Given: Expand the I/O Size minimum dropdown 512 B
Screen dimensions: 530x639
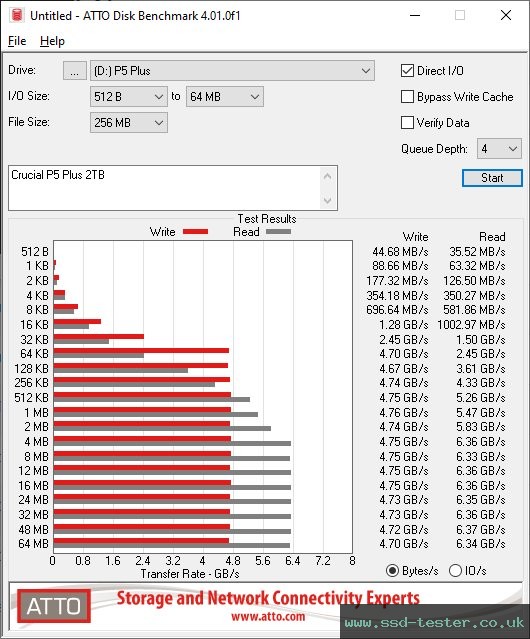Looking at the screenshot, I should click(x=129, y=97).
